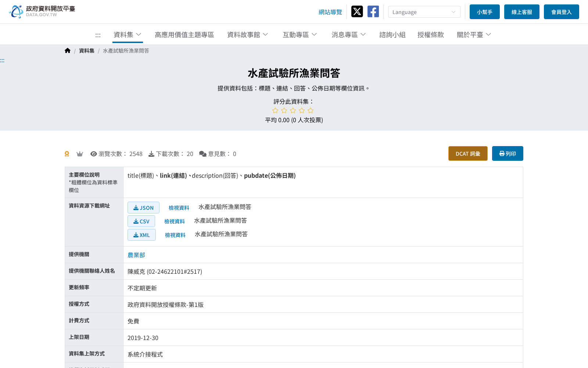Click the 免費 value

(133, 321)
